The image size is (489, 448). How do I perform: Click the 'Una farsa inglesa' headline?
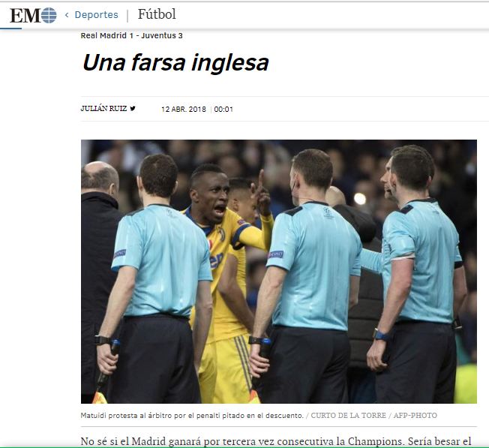pyautogui.click(x=175, y=63)
